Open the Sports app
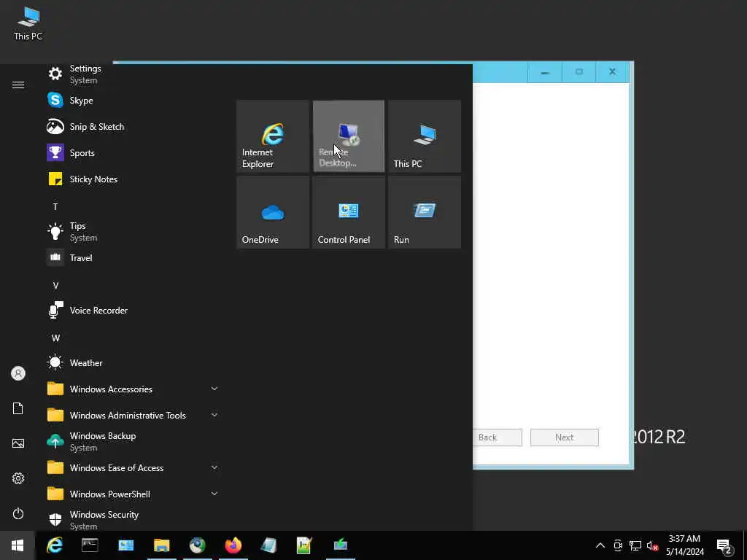747x560 pixels. (131, 153)
